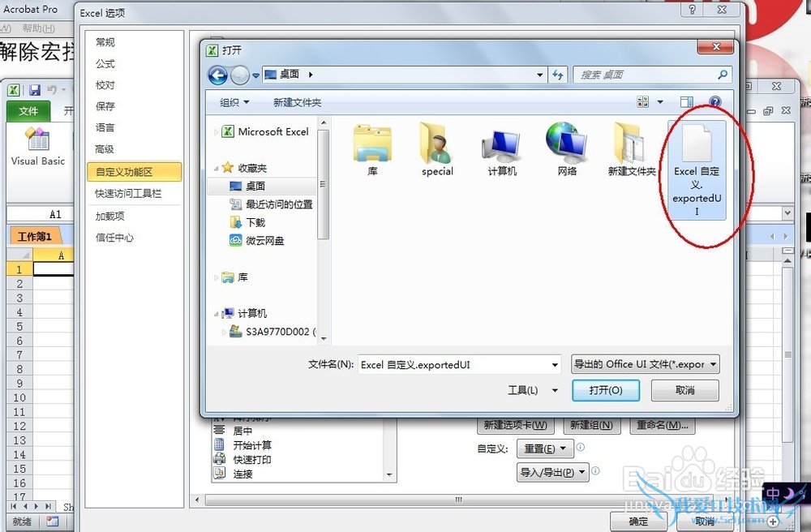Click the 新建选项卡(W) button

pos(515,426)
